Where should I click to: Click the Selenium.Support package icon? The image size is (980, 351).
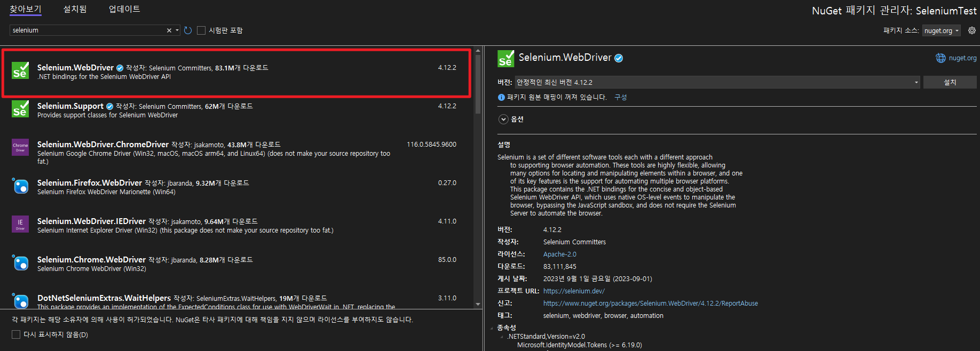[20, 109]
